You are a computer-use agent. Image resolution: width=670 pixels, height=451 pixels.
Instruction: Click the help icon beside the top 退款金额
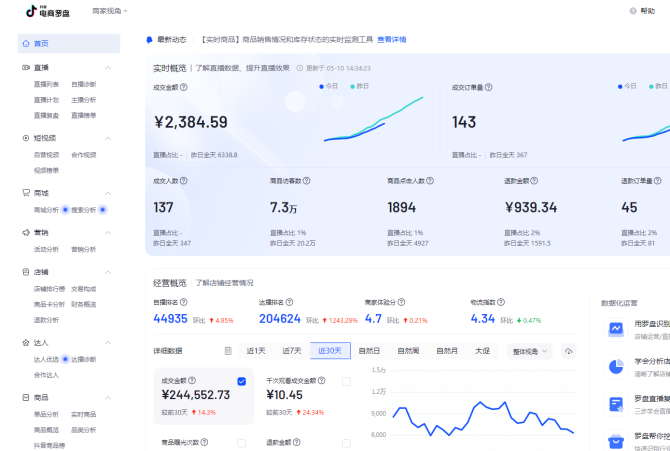click(x=534, y=181)
